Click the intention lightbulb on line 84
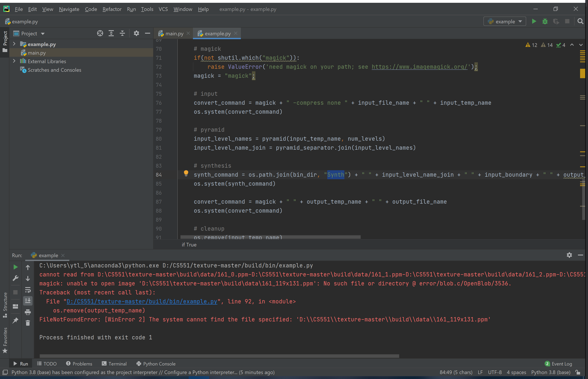588x379 pixels. [186, 173]
